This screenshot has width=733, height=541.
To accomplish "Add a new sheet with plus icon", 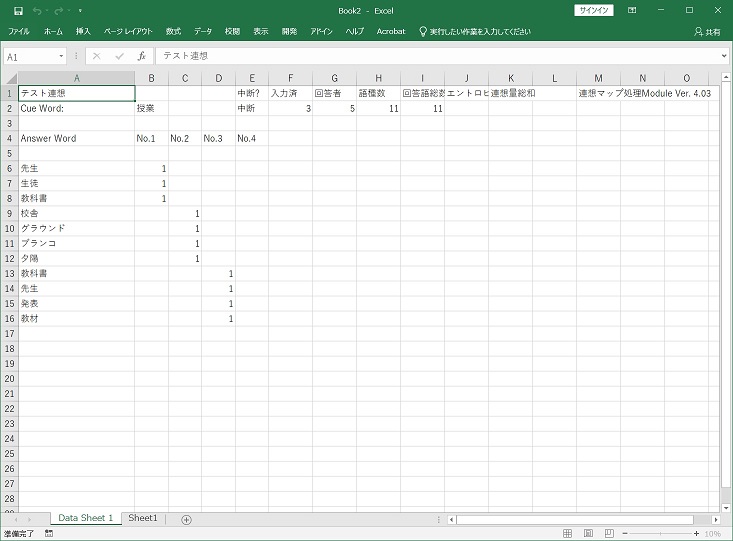I will pyautogui.click(x=186, y=519).
